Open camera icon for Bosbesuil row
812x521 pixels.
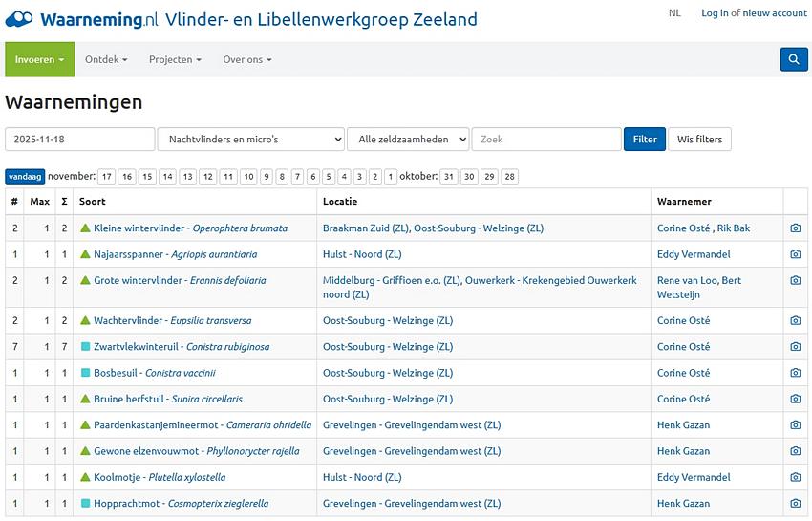coord(796,373)
